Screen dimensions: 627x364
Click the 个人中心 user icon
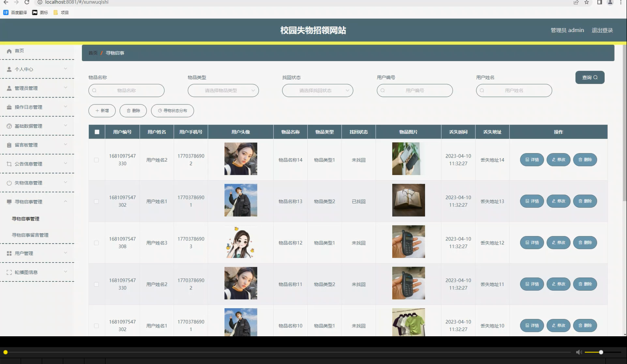pos(9,69)
